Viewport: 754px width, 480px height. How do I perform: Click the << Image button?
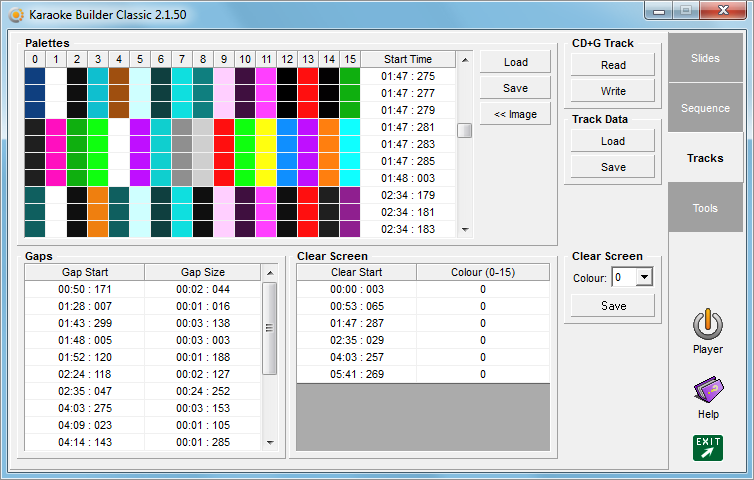515,114
